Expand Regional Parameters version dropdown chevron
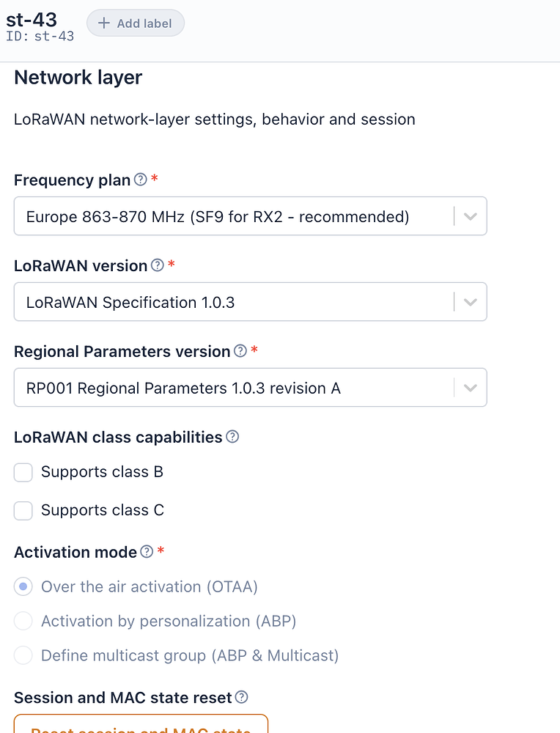This screenshot has width=560, height=733. click(471, 388)
